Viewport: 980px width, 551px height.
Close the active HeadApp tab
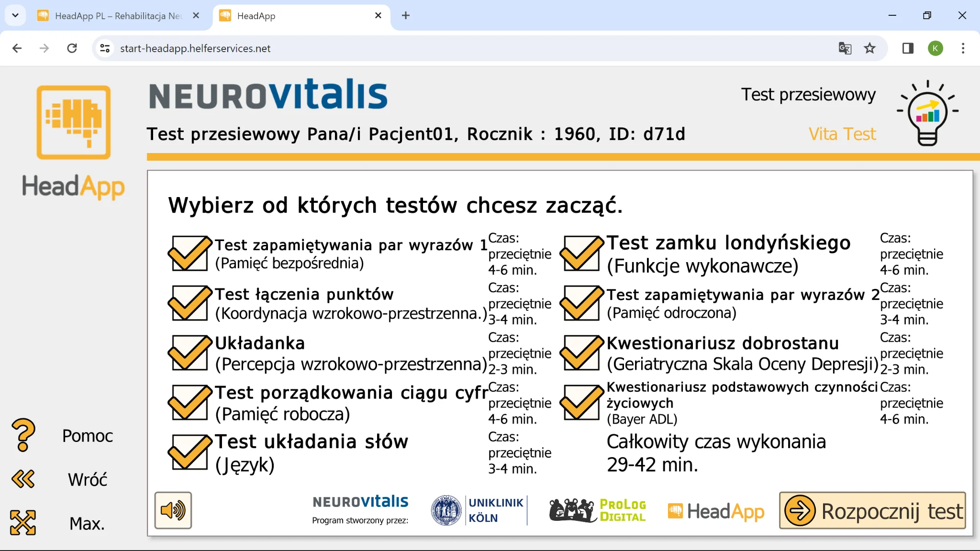point(378,15)
